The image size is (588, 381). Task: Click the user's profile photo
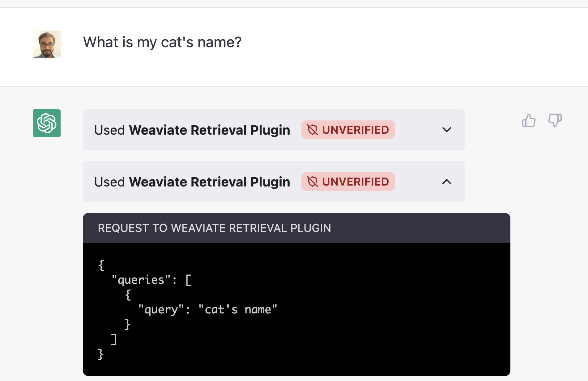47,44
